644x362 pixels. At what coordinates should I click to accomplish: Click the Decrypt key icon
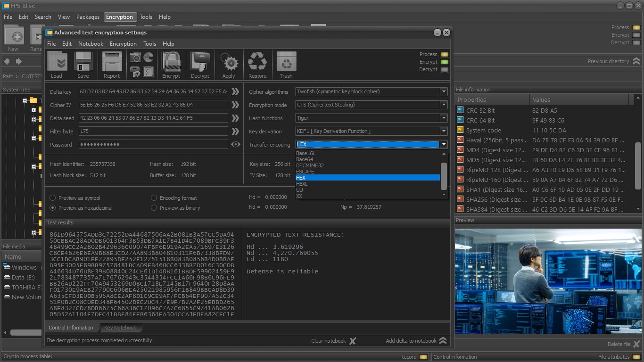point(200,62)
